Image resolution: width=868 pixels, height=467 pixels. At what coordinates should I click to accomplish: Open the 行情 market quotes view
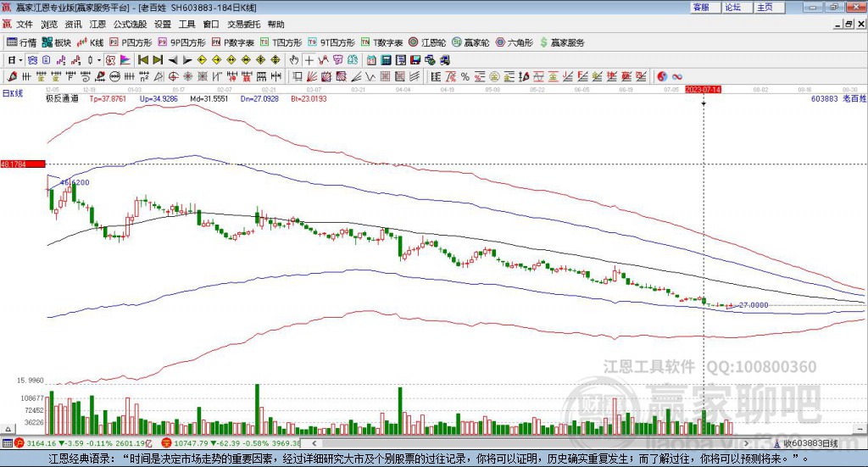(21, 42)
